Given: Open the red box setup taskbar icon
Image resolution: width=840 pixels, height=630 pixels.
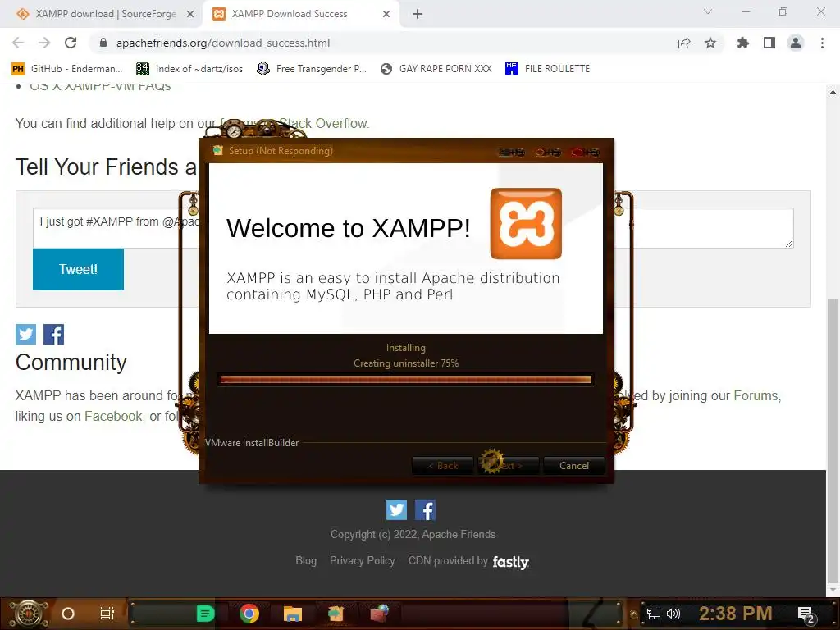Looking at the screenshot, I should pyautogui.click(x=379, y=614).
